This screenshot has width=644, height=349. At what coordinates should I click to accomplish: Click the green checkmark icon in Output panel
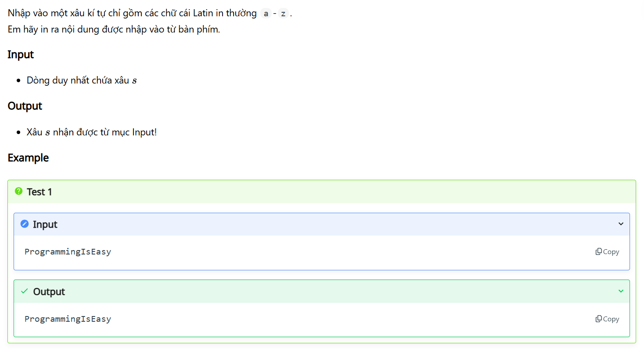[25, 291]
